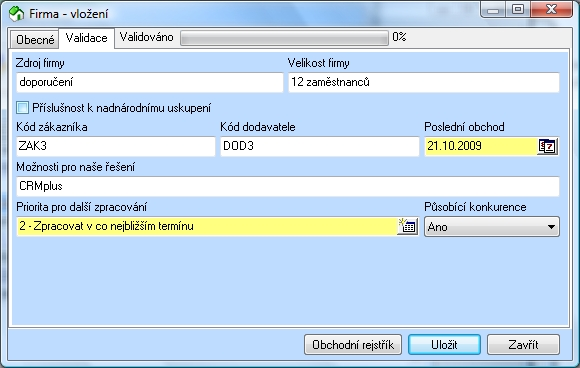Image resolution: width=580 pixels, height=368 pixels.
Task: Maximize the Firma - vložení window
Action: pos(518,10)
